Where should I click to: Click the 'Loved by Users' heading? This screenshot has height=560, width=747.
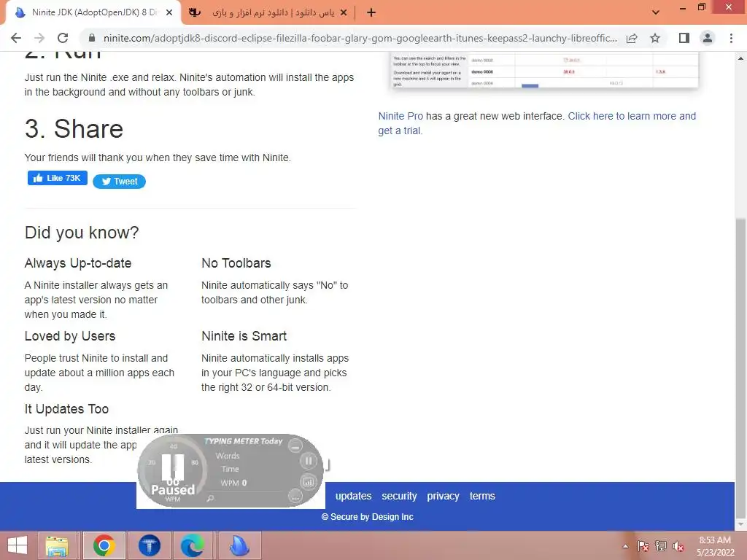[69, 336]
